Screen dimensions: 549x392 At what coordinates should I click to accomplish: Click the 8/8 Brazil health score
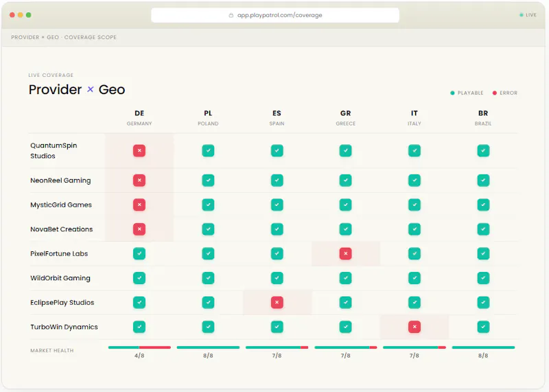point(483,356)
